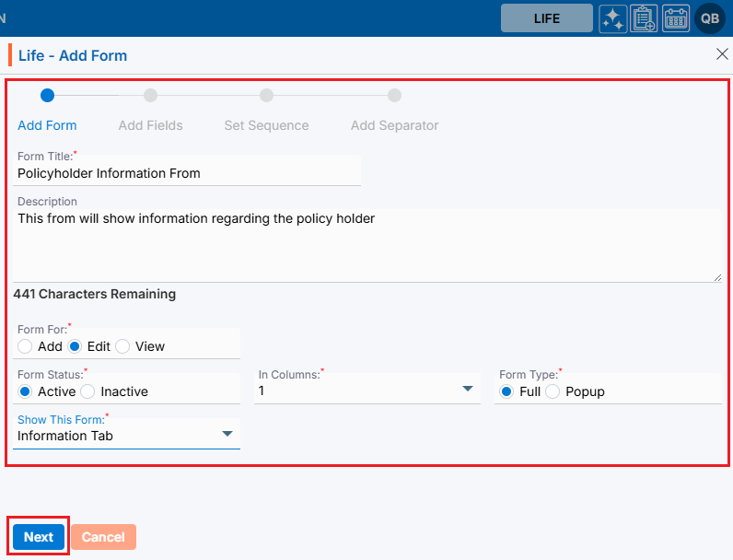Close the Life - Add Form dialog
This screenshot has width=733, height=560.
722,54
